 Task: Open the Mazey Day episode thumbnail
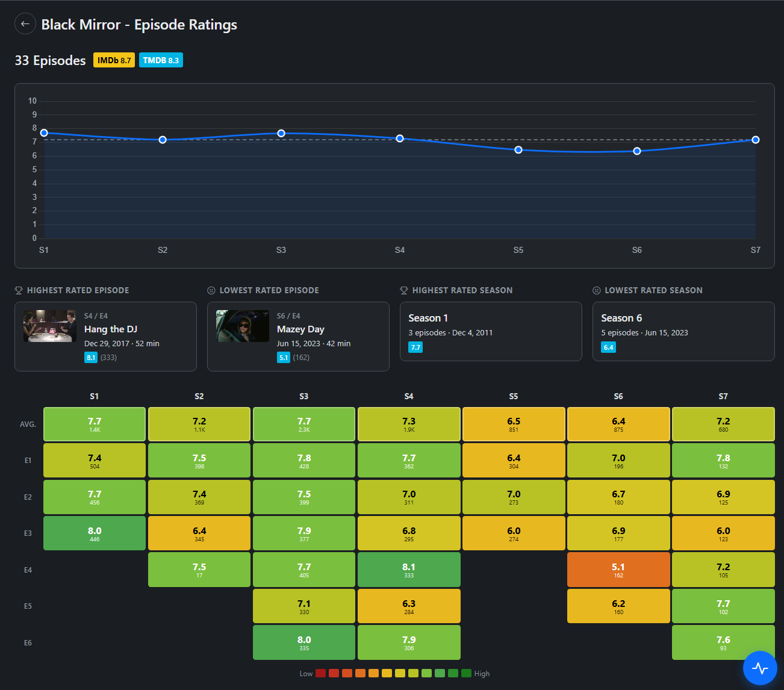(243, 326)
